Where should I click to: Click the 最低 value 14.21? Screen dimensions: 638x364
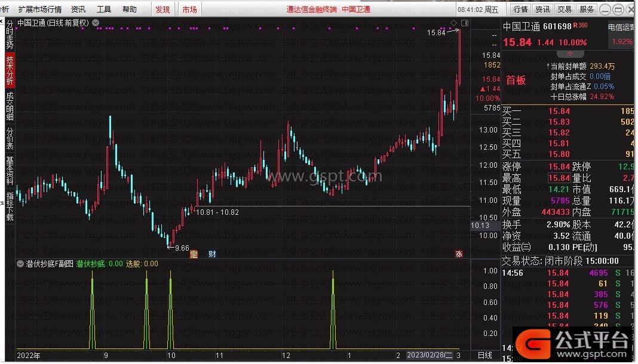(559, 189)
